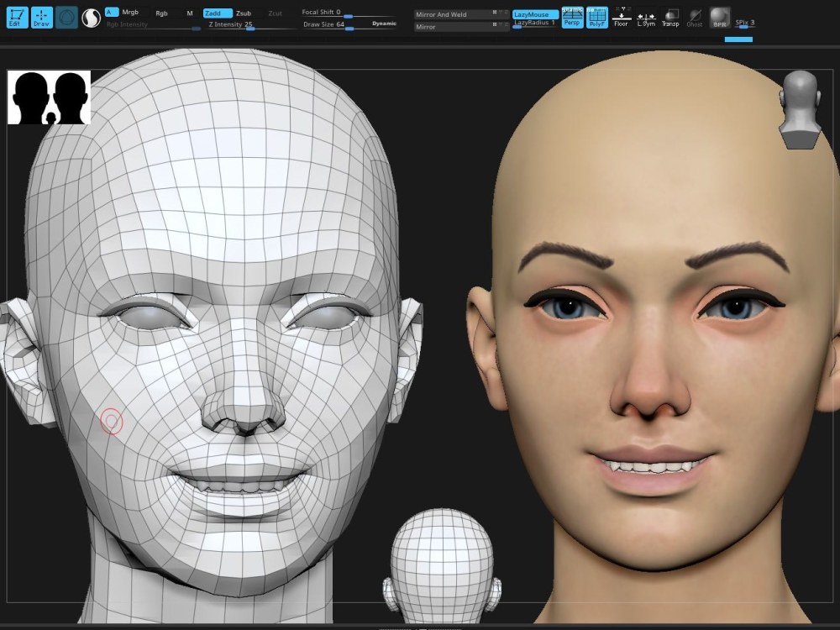Click the axis indicator above Floor
The image size is (840, 630).
pyautogui.click(x=623, y=8)
